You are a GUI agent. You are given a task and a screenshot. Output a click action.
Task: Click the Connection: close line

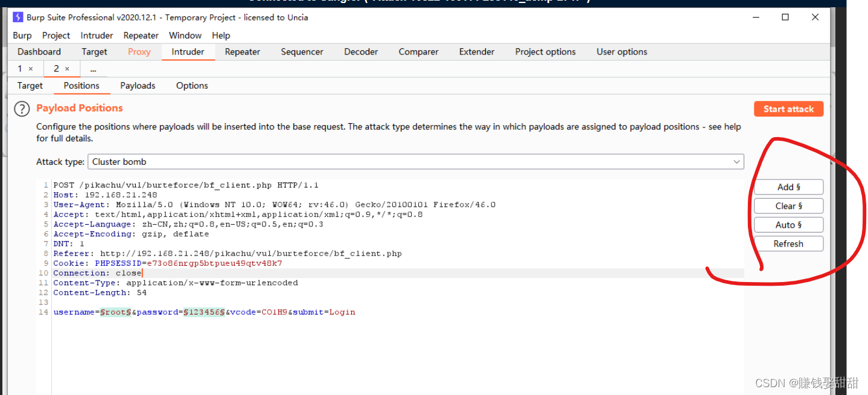(97, 273)
